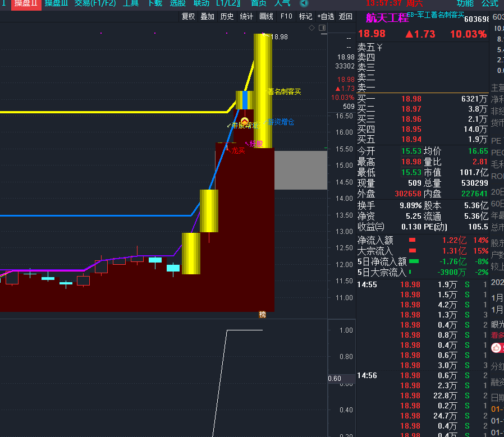Open the 公式 menu

point(490,3)
